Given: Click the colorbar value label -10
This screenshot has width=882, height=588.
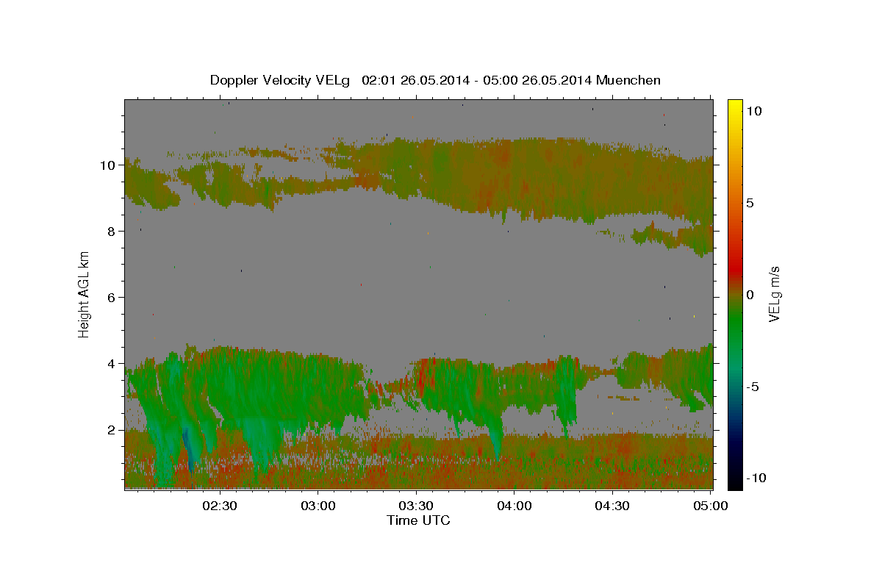Looking at the screenshot, I should pyautogui.click(x=756, y=478).
